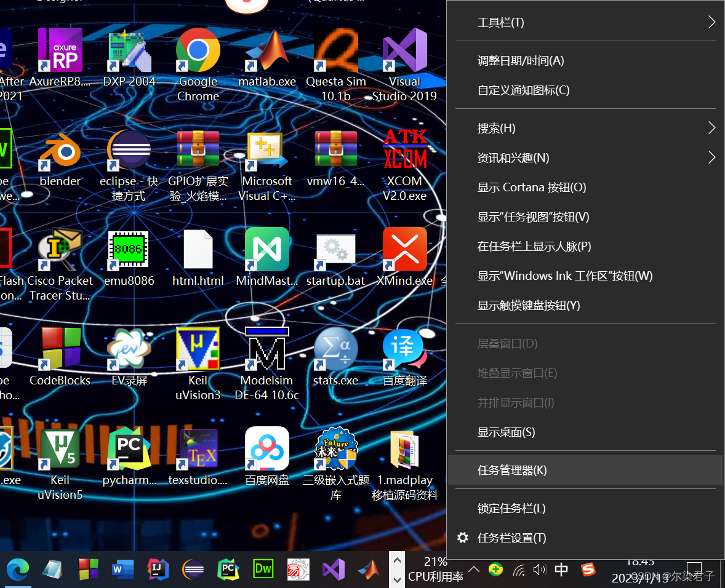Expand the 搜索(H) submenu
Viewport: 725px width, 588px height.
point(585,128)
